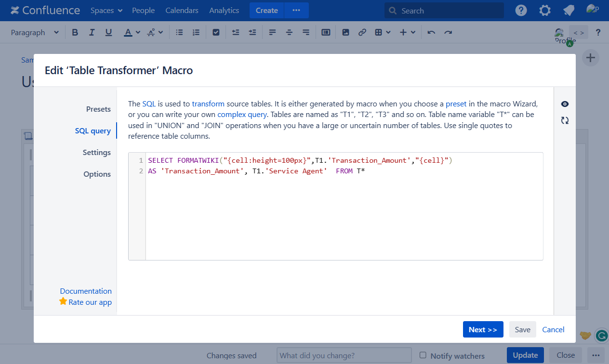Click the Next >> button

[x=483, y=329]
